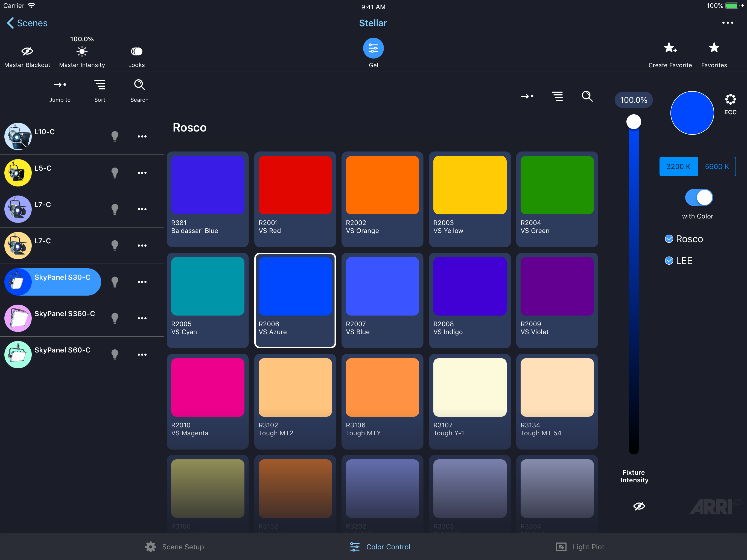
Task: Go back to Scenes
Action: pos(27,23)
